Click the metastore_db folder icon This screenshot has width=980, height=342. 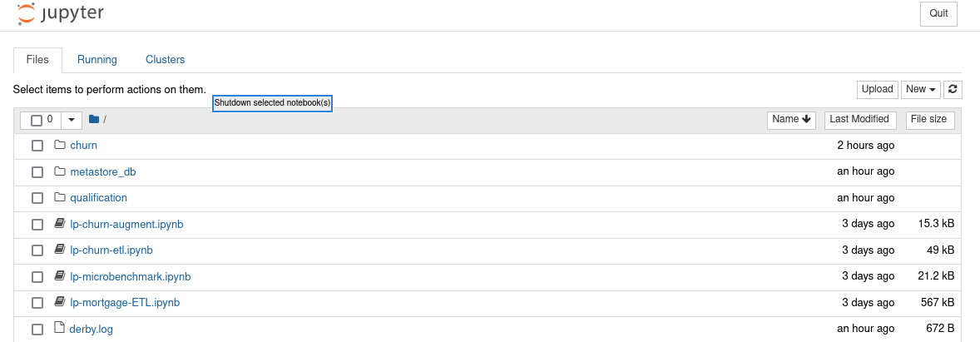59,171
